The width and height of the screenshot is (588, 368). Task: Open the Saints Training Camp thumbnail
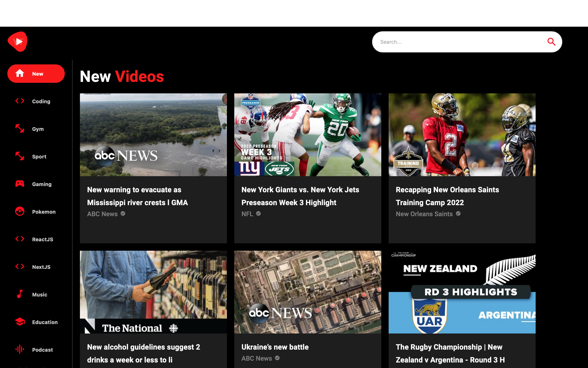[462, 135]
